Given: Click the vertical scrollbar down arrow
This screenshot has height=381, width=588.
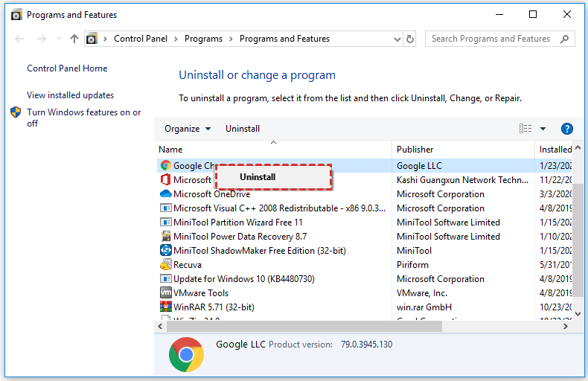Looking at the screenshot, I should (578, 314).
